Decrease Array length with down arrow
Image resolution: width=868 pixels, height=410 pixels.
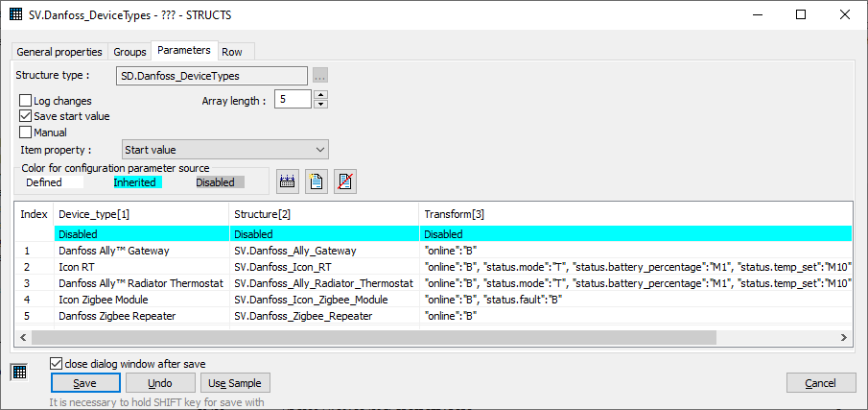[x=321, y=104]
